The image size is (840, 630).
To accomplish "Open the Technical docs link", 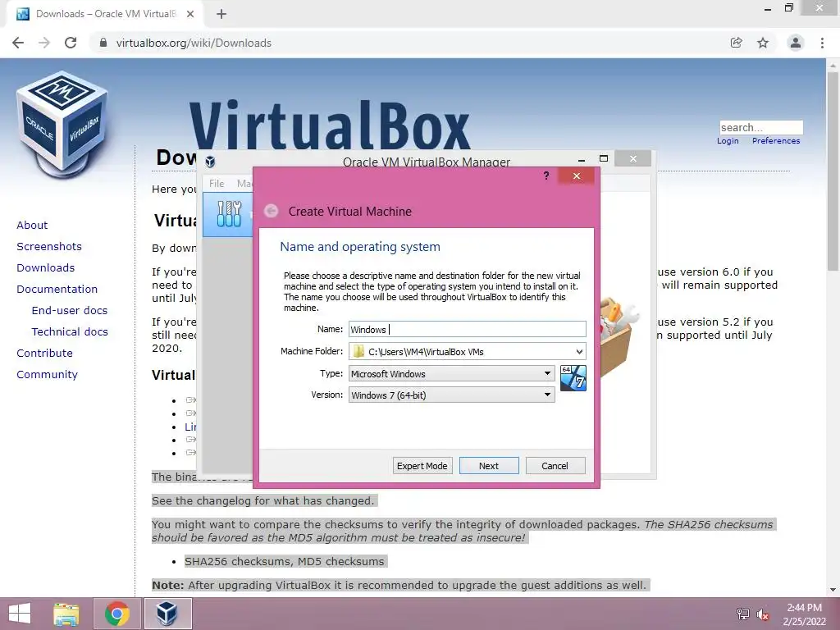I will click(70, 332).
